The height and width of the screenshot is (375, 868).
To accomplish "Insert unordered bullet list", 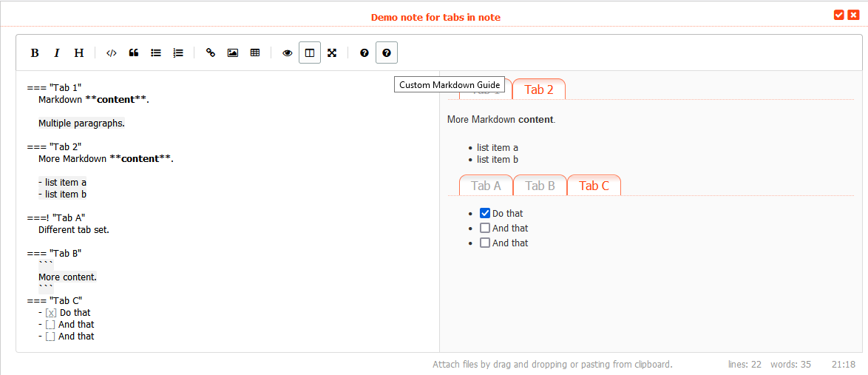I will (x=156, y=53).
